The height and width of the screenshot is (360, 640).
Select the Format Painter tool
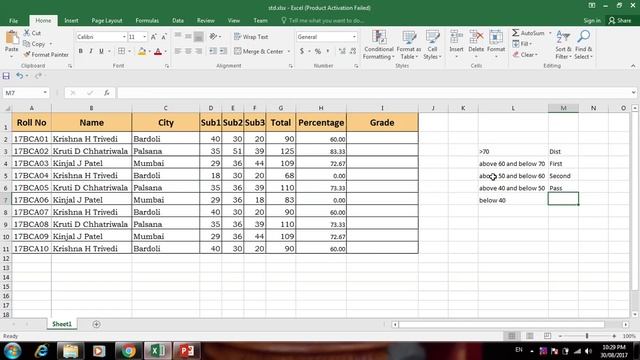(x=46, y=54)
